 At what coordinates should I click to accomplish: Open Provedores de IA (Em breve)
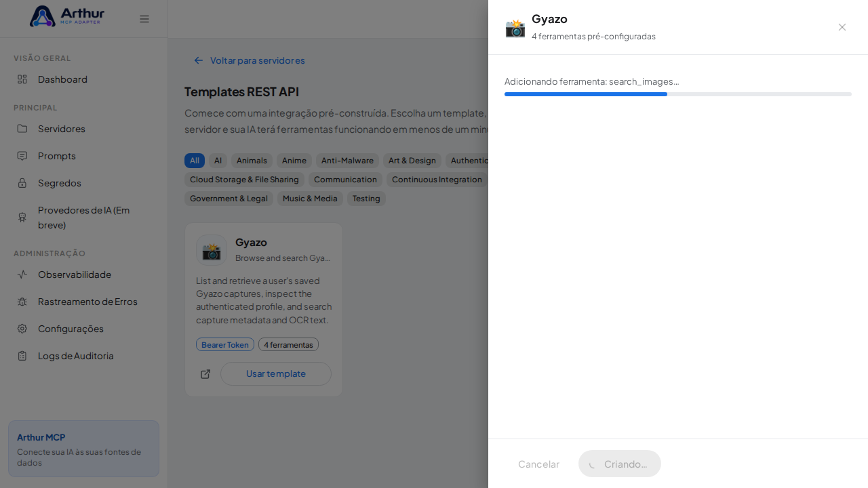pos(83,218)
